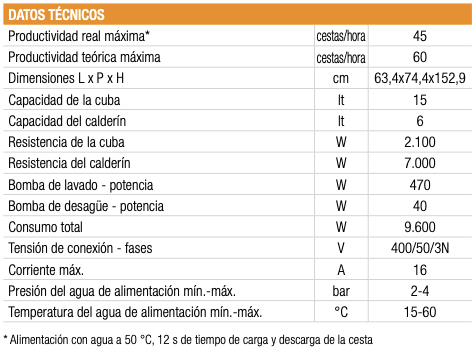This screenshot has width=475, height=360.
Task: Click the bar unit cell
Action: click(x=341, y=291)
